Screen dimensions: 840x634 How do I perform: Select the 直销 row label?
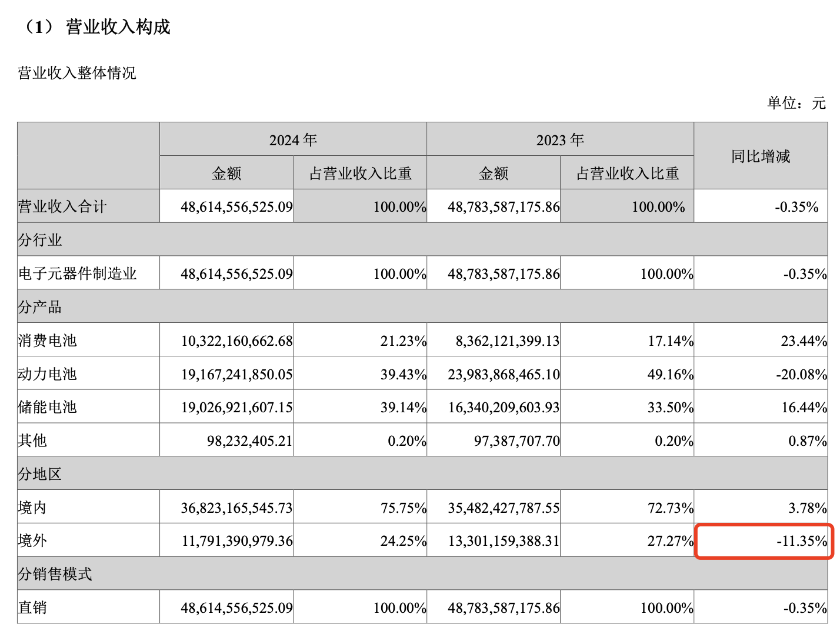[x=33, y=608]
